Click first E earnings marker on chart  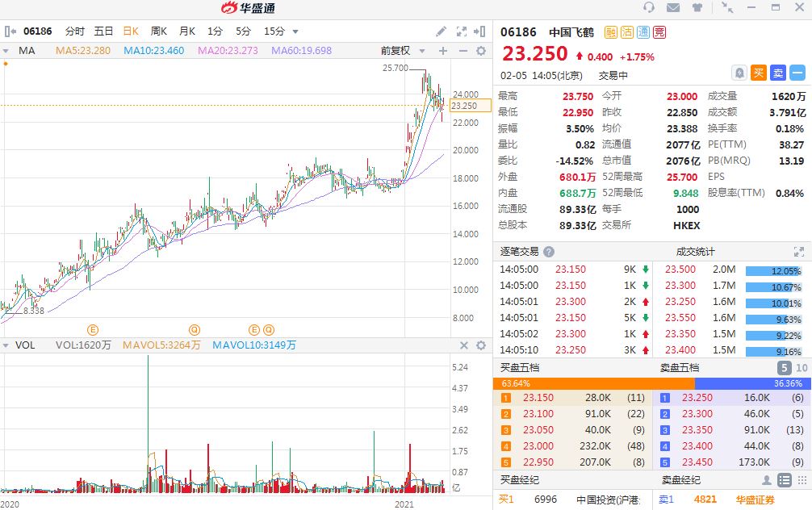click(x=93, y=330)
